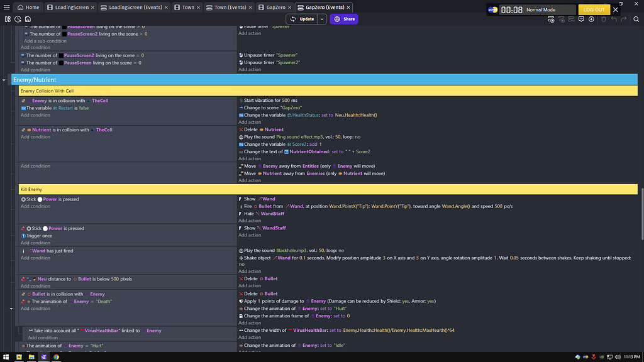Open event search with the magnifier icon
The width and height of the screenshot is (644, 362).
click(636, 19)
